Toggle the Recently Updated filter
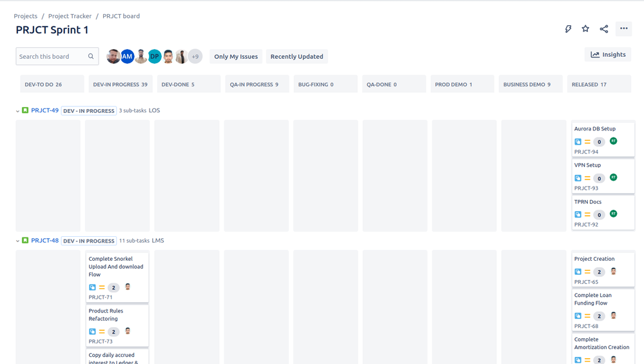Screen dimensions: 644x364 click(x=297, y=56)
